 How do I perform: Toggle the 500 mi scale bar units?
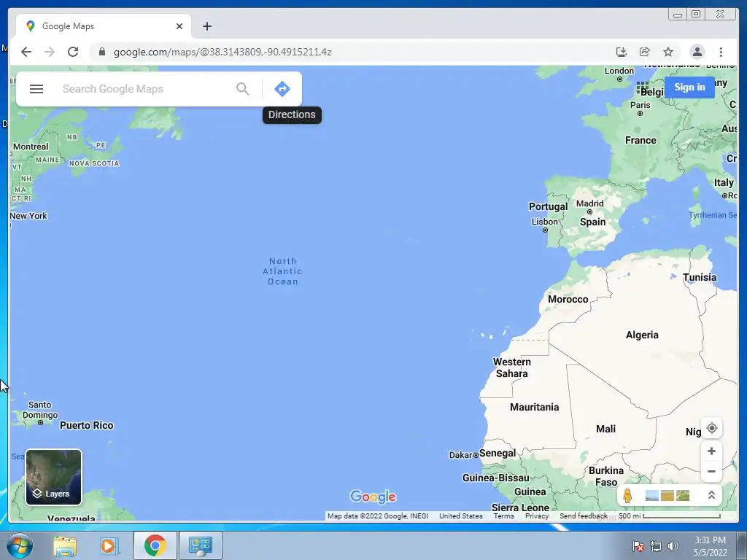coord(670,516)
